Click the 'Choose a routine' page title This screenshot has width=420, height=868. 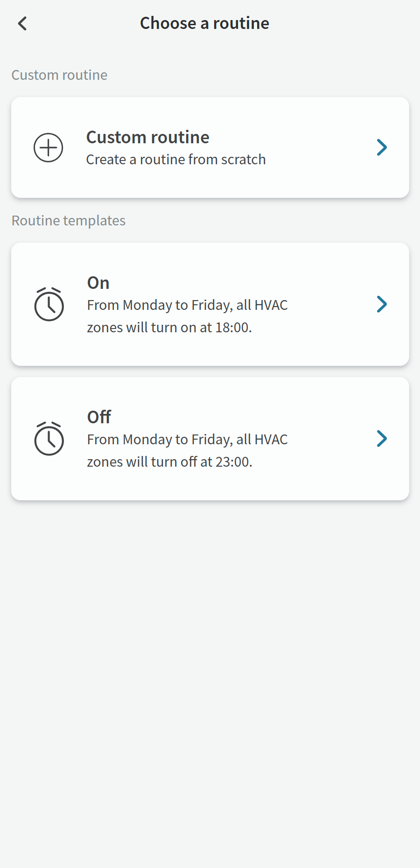[x=204, y=23]
